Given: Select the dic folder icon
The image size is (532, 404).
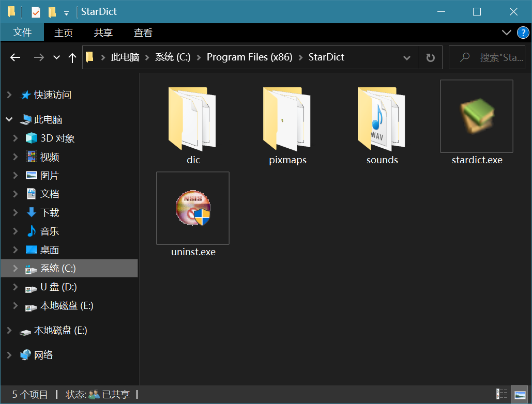Looking at the screenshot, I should (193, 118).
